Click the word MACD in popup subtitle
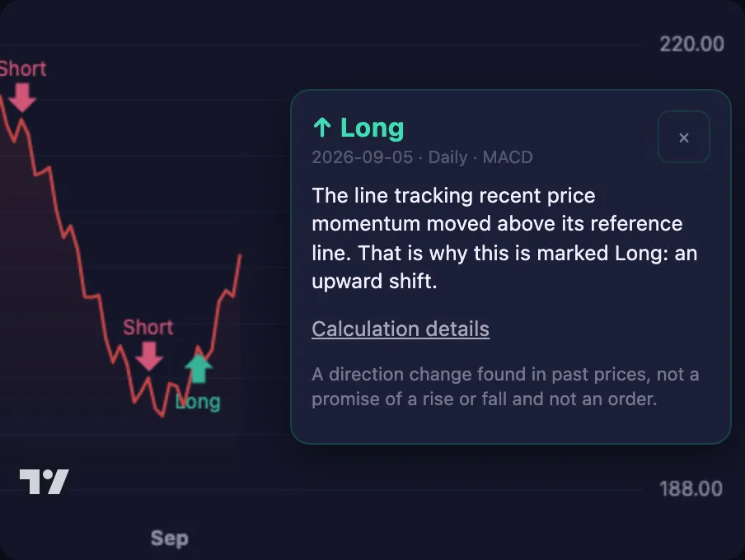 508,157
